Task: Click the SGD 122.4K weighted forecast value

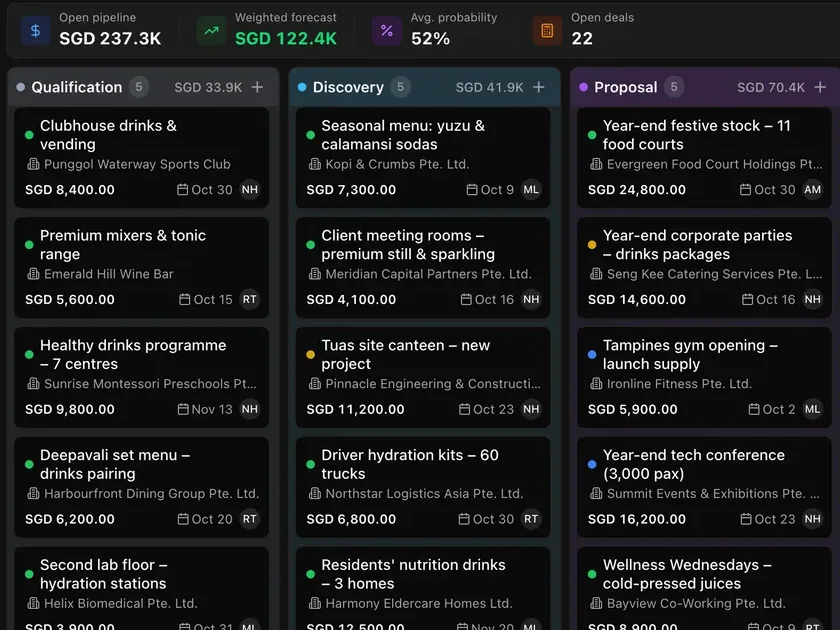Action: [286, 39]
